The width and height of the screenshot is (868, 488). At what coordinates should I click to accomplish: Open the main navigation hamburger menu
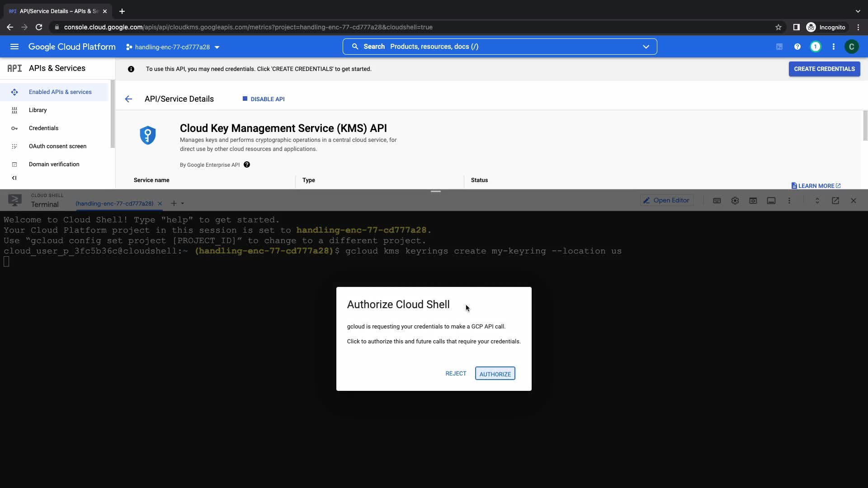(14, 47)
